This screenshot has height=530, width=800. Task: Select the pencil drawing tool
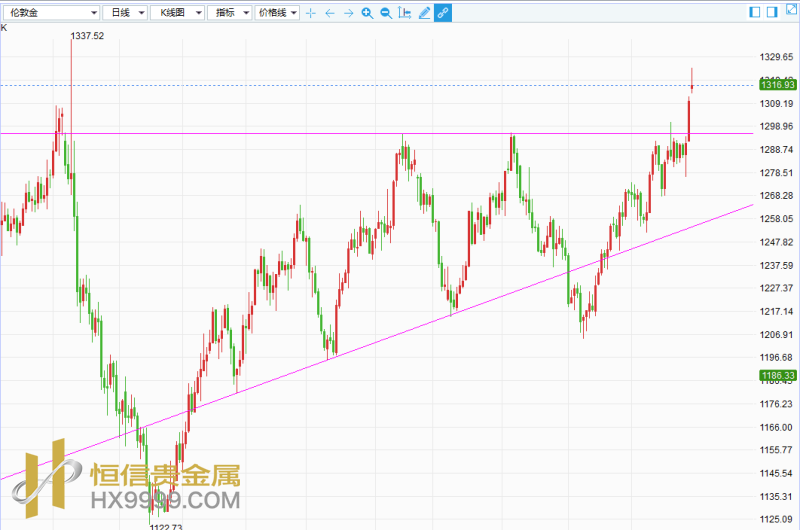pyautogui.click(x=424, y=13)
